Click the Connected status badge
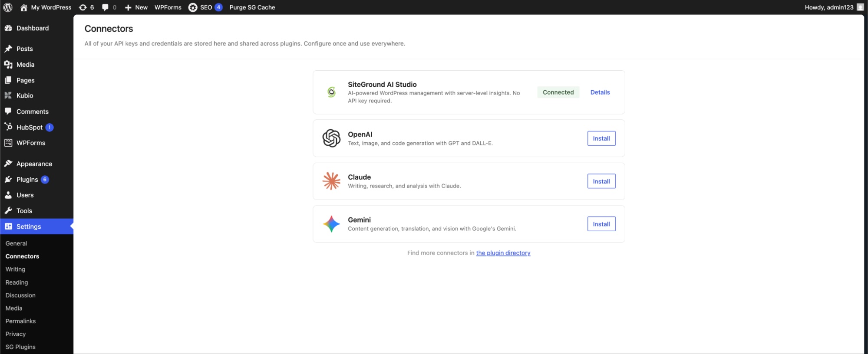This screenshot has width=868, height=354. pos(558,92)
